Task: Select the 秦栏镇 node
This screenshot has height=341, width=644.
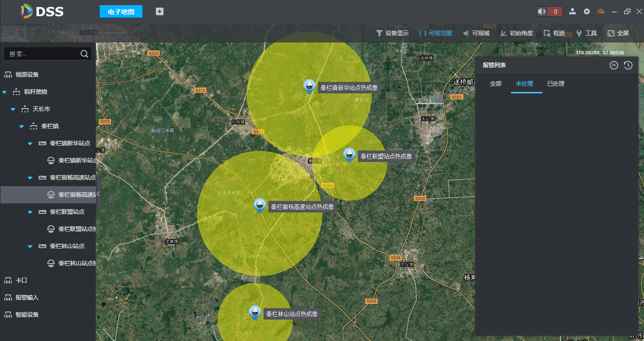Action: 50,126
